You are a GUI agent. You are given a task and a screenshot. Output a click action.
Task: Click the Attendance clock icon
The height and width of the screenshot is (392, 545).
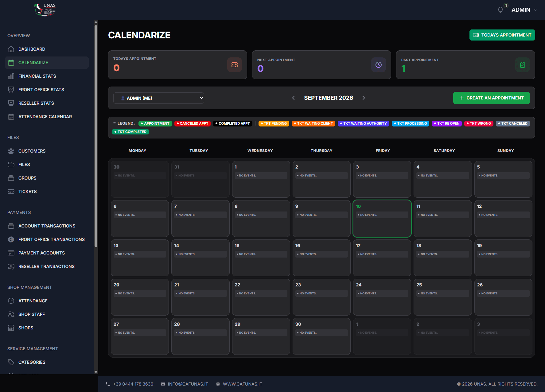[x=11, y=301]
